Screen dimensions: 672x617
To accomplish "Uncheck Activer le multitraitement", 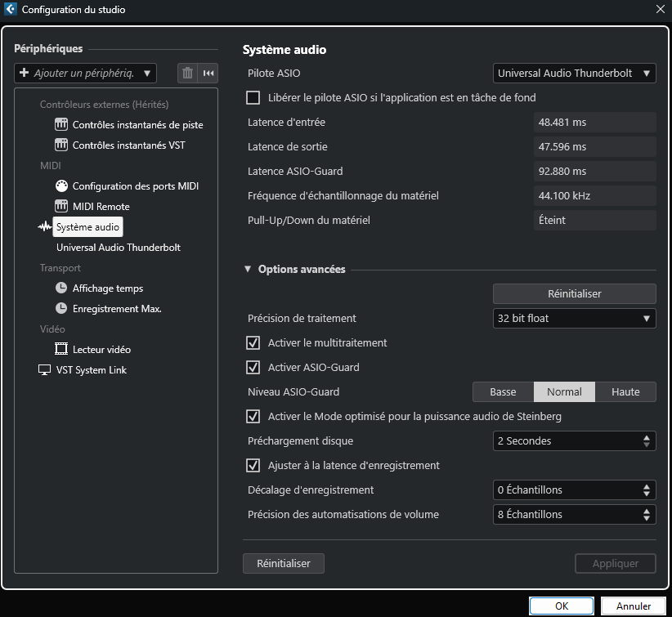I will tap(253, 343).
